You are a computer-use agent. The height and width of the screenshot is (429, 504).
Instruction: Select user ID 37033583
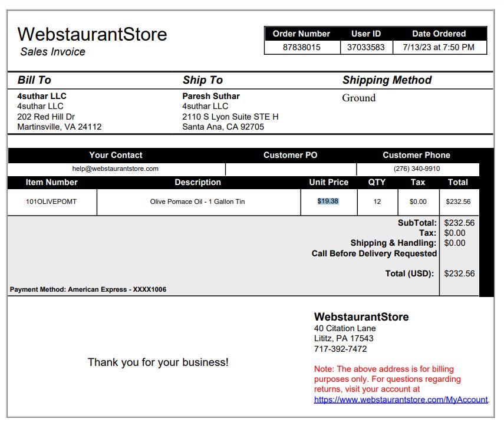366,47
